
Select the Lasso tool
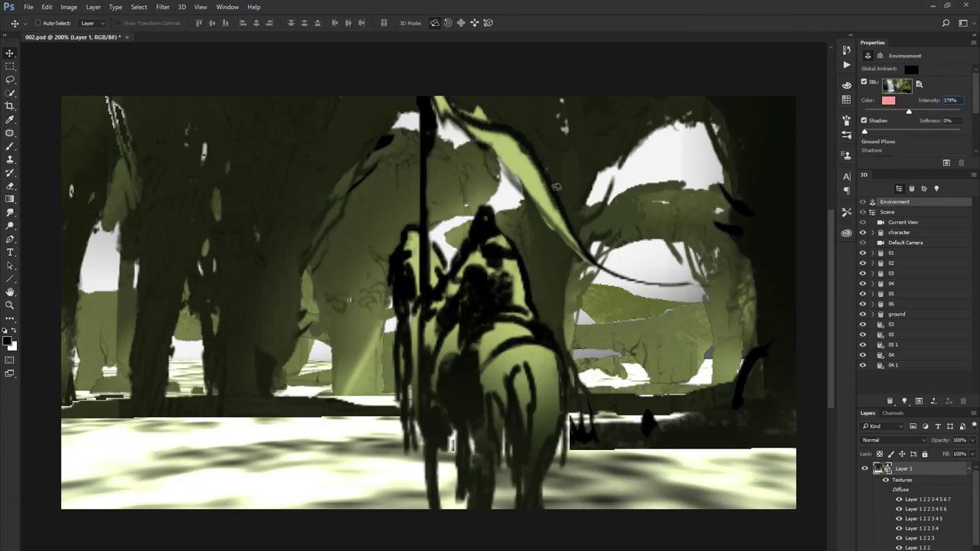click(x=10, y=80)
